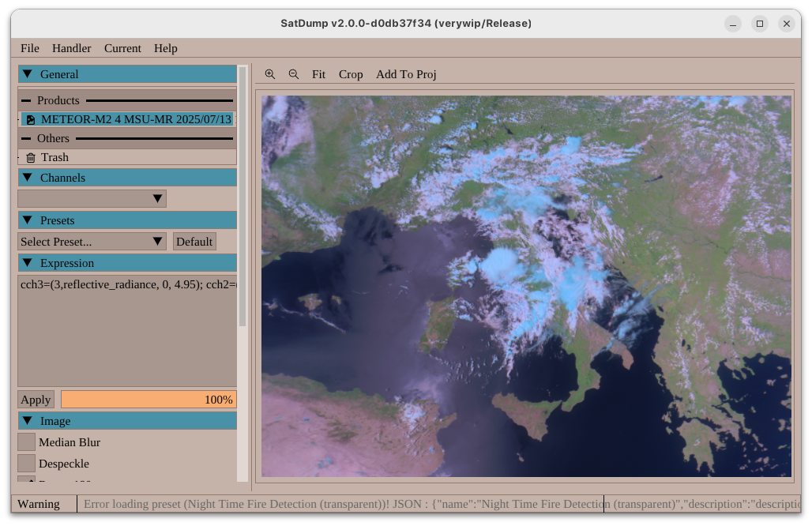The height and width of the screenshot is (526, 812).
Task: Select the METEOR-M2 4 MSU-MR product
Action: 136,119
